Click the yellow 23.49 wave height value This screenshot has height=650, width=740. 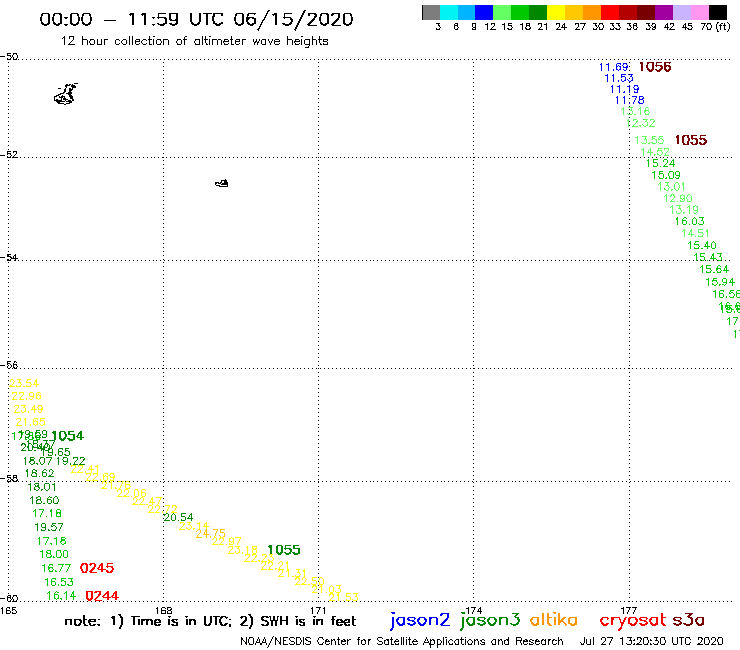[28, 409]
